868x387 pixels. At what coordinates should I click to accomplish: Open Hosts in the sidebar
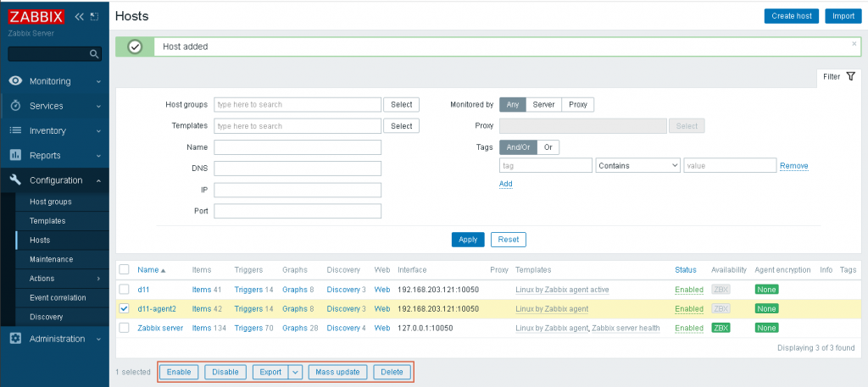(40, 240)
